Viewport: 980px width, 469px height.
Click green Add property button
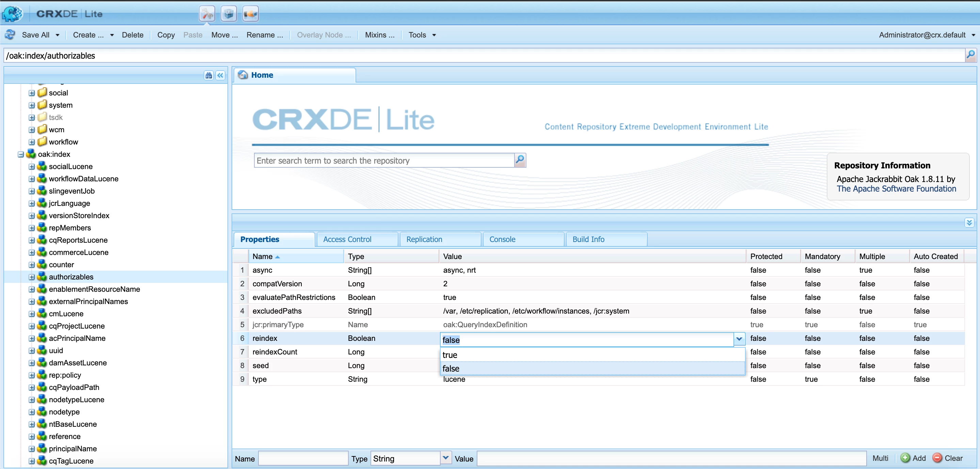913,458
